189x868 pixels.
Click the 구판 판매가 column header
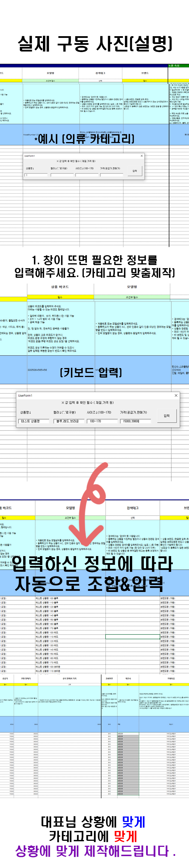[26, 678]
